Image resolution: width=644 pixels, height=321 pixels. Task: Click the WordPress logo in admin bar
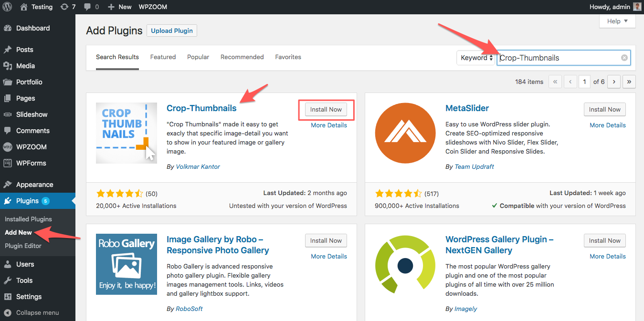(7, 7)
